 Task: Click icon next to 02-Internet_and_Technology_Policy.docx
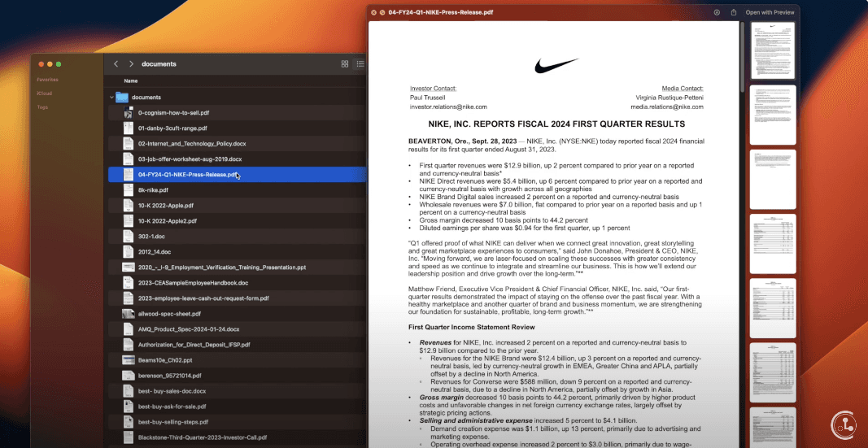point(128,144)
